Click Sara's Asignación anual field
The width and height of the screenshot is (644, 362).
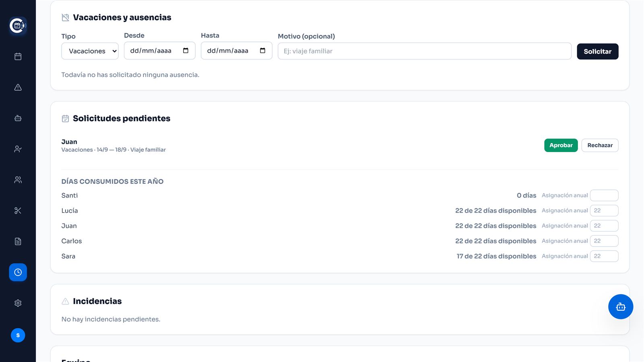tap(604, 256)
